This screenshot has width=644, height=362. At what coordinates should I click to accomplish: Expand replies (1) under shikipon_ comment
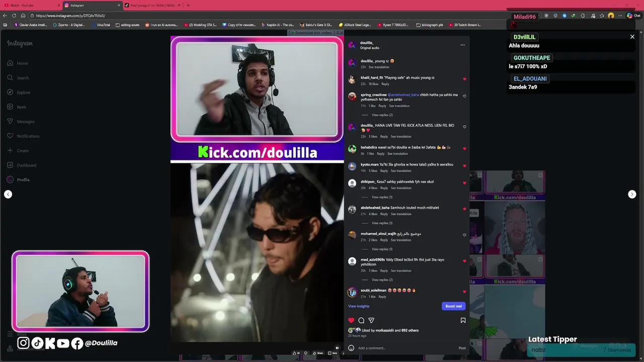tap(382, 197)
